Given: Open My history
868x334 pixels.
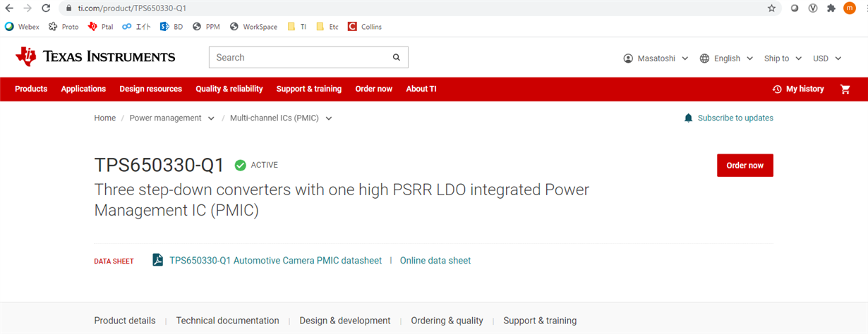Looking at the screenshot, I should click(x=798, y=89).
